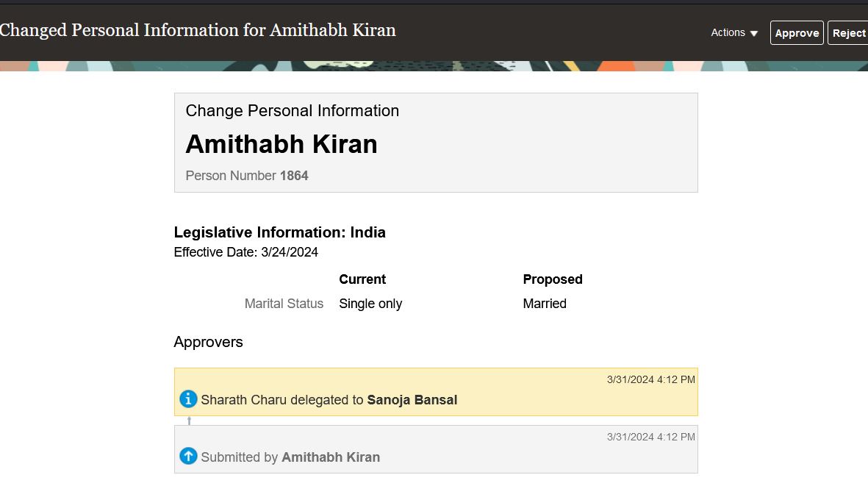Click the blue submitted arrow icon
868x486 pixels.
188,456
